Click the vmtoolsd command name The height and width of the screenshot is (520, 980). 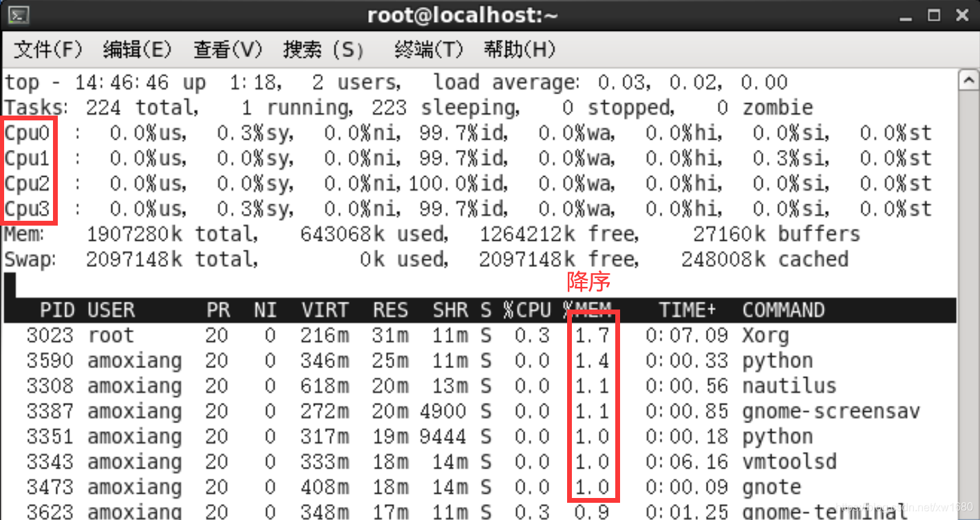tap(789, 462)
